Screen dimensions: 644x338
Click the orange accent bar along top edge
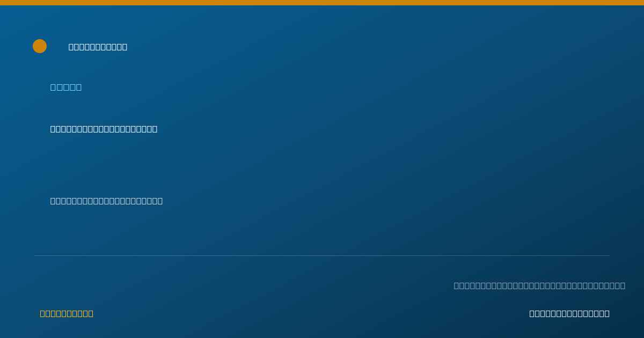[x=322, y=3]
